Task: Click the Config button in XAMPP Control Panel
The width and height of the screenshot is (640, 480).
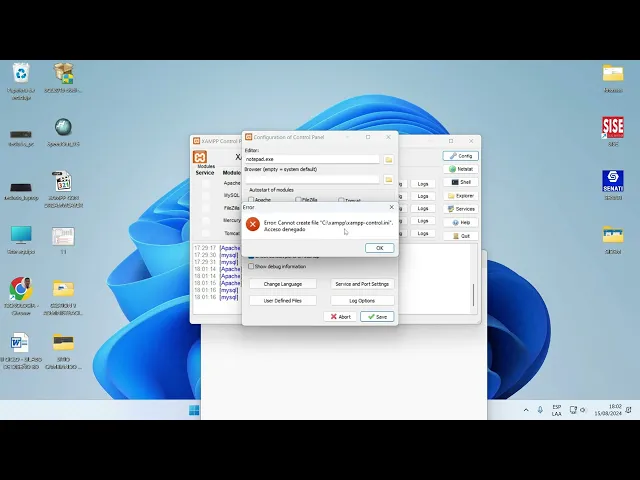Action: pos(460,156)
